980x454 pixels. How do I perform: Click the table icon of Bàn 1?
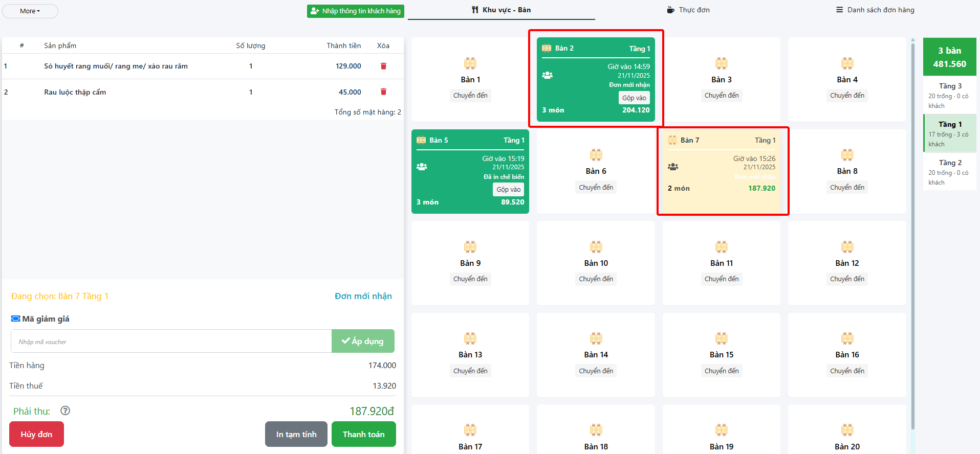[470, 64]
